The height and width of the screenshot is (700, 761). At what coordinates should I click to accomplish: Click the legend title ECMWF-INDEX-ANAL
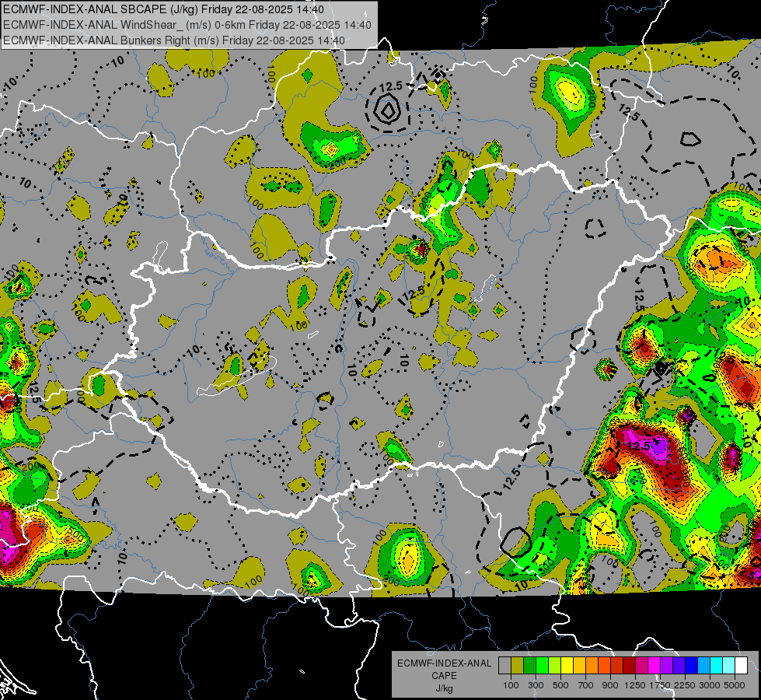444,663
